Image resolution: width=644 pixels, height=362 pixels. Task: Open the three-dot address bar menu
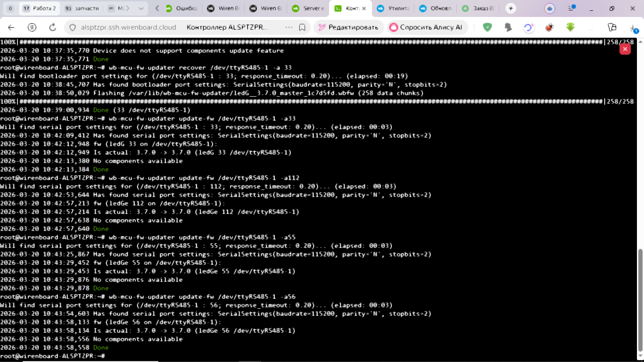click(x=289, y=27)
